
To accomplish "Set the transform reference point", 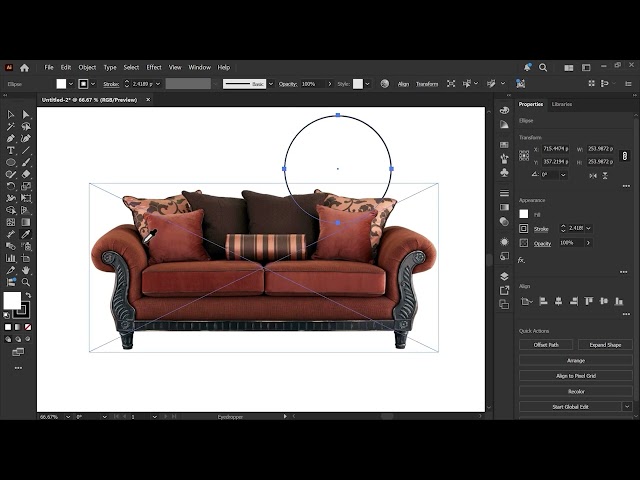I will [x=524, y=156].
